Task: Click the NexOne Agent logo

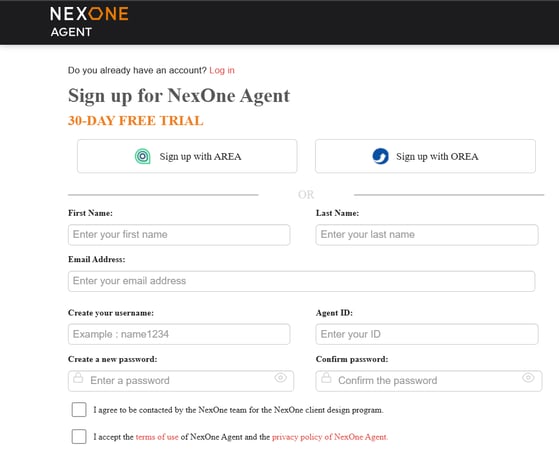Action: 89,22
